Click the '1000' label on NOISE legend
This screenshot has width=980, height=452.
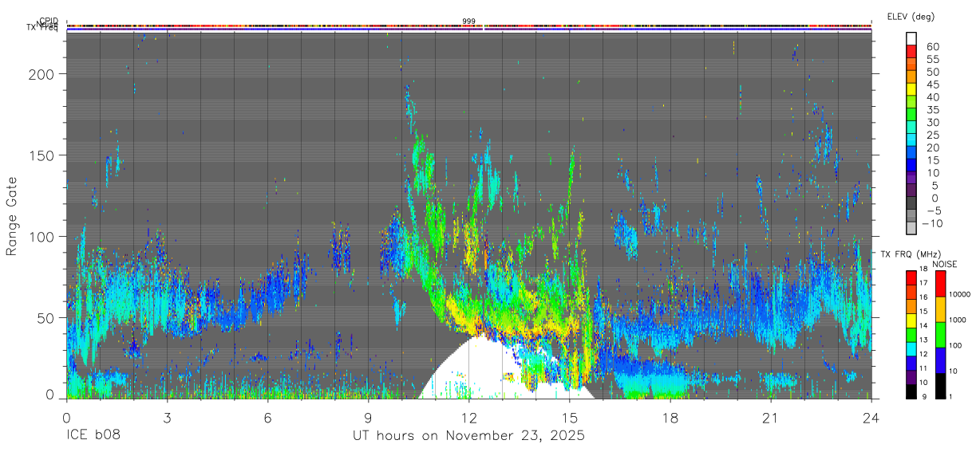[958, 319]
